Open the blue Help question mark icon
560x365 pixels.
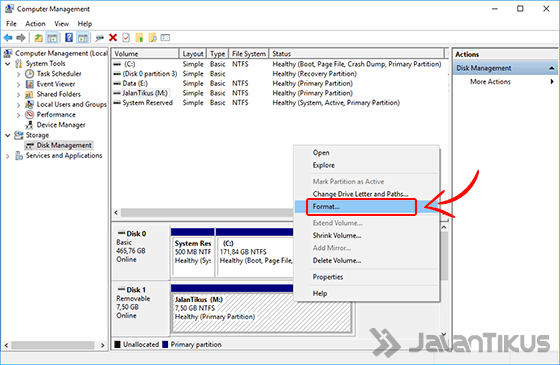(69, 38)
